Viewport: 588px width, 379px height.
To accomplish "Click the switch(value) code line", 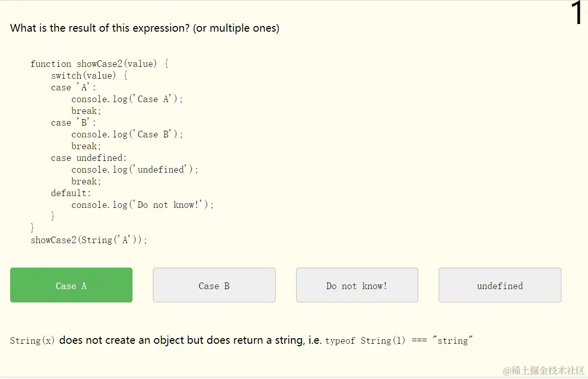I will tap(89, 76).
